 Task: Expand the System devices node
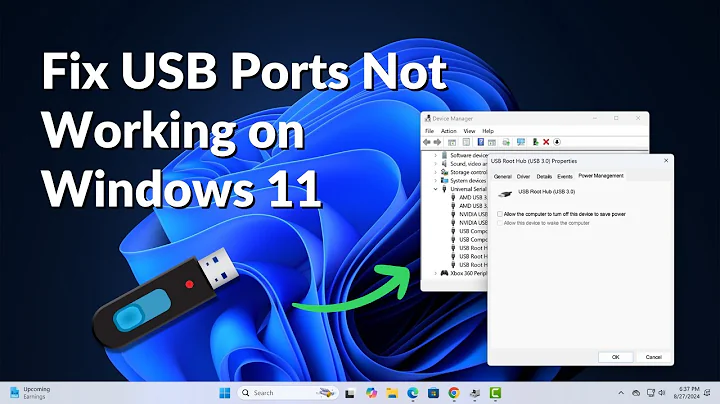click(435, 180)
